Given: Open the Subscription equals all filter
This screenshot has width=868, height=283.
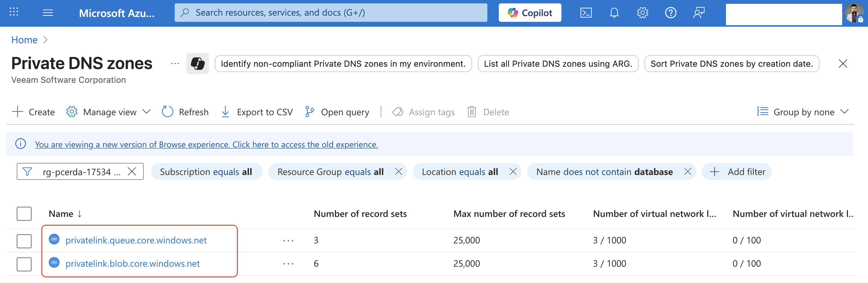Looking at the screenshot, I should 206,172.
